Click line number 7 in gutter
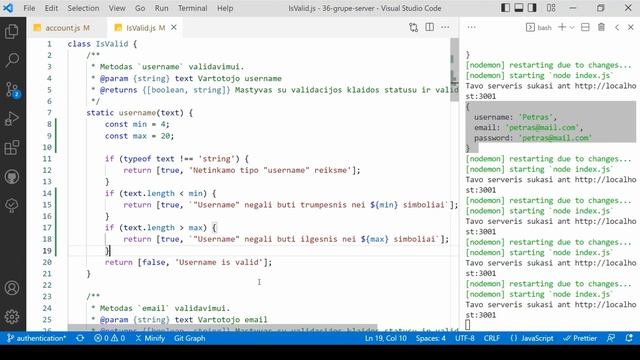Screen dimensions: 640x360 49,113
